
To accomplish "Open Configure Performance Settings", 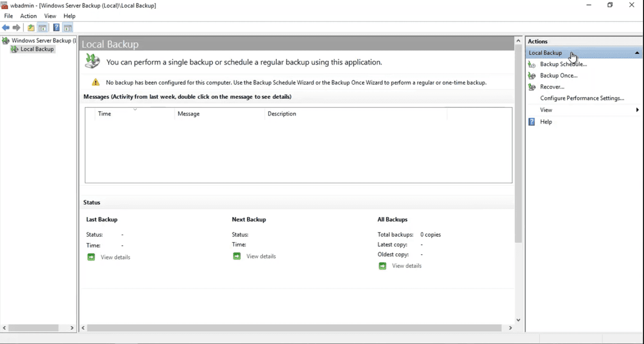I will [582, 98].
